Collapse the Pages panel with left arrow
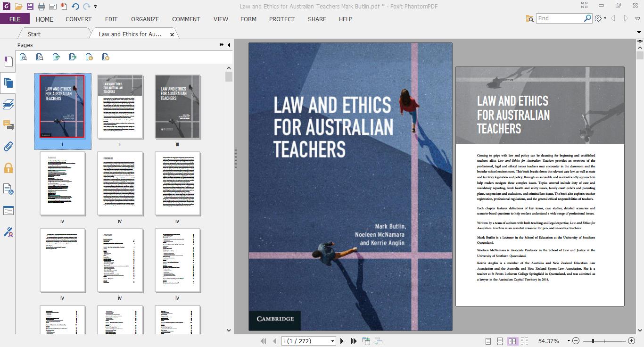The width and height of the screenshot is (644, 347). (229, 45)
